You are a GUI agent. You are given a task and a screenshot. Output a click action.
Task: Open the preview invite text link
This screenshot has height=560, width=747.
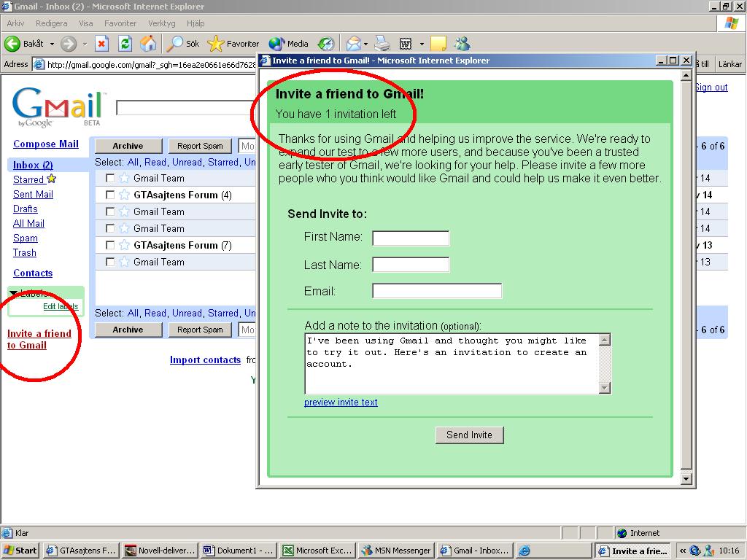[x=341, y=402]
